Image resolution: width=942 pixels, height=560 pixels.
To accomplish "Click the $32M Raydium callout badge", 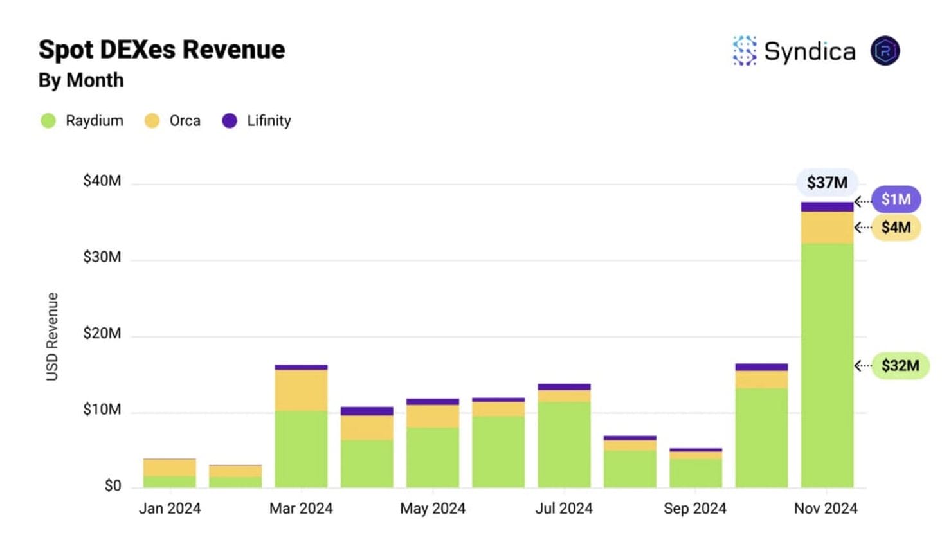I will tap(900, 366).
